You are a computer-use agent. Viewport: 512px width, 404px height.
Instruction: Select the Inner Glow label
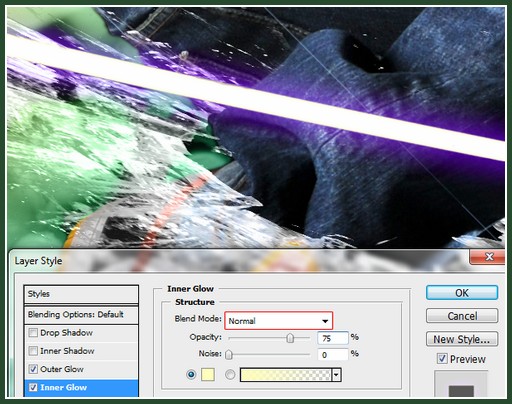[64, 387]
